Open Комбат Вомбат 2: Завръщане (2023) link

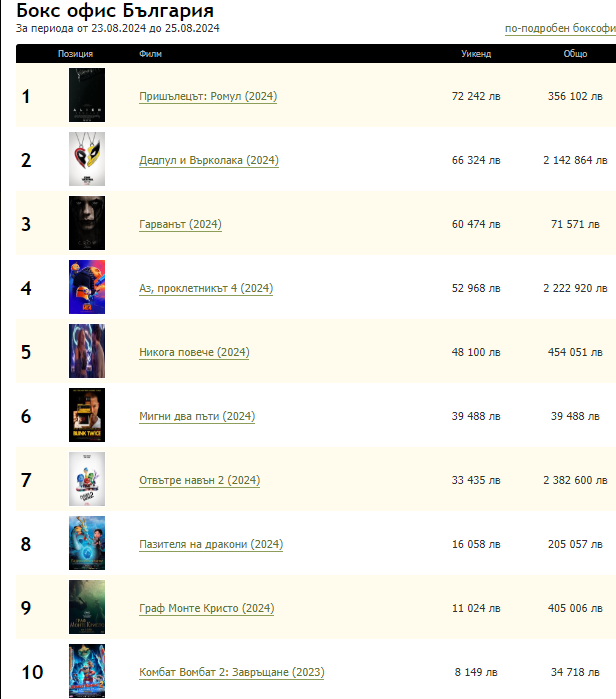click(231, 673)
